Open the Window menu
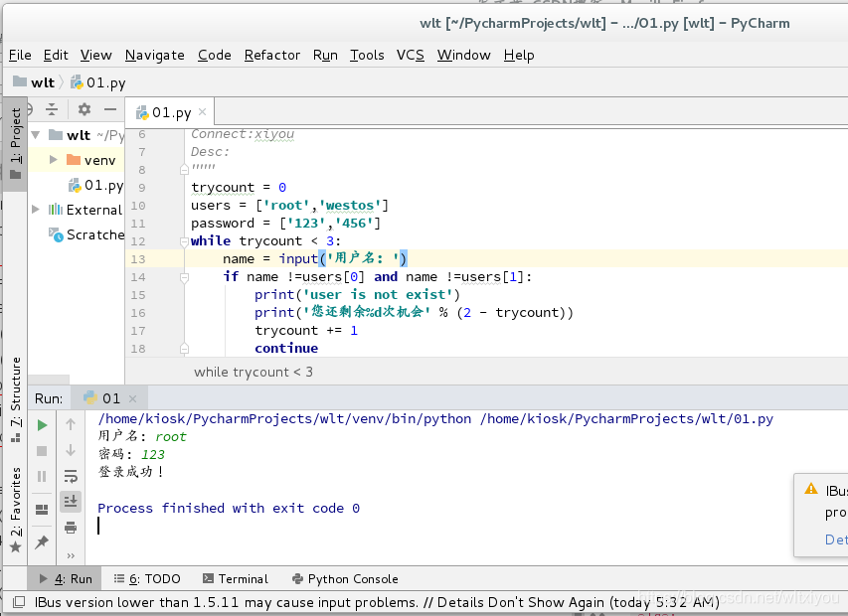The height and width of the screenshot is (616, 848). click(x=464, y=55)
